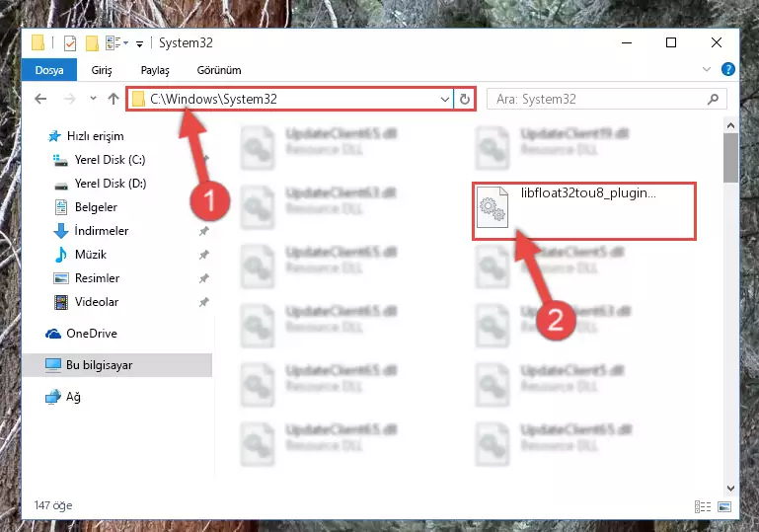
Task: Open Resimler folder in sidebar
Action: (x=97, y=278)
